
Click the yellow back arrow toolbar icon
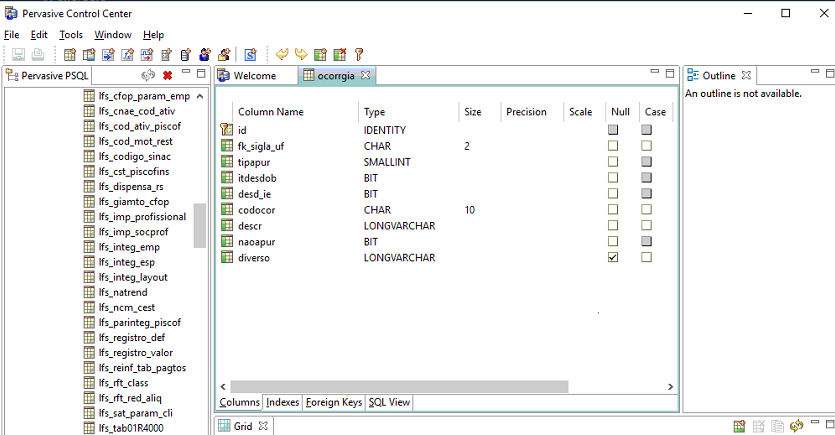[282, 55]
